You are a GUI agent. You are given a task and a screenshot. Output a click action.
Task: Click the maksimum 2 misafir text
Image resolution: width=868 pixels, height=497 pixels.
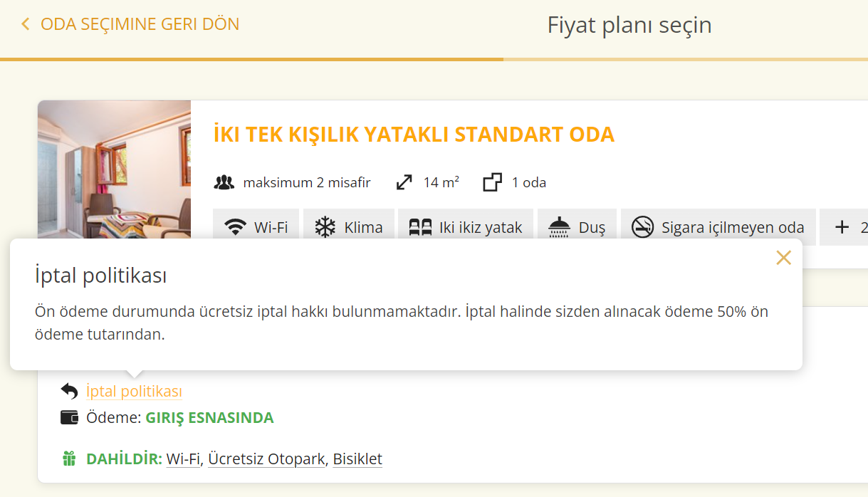(307, 182)
